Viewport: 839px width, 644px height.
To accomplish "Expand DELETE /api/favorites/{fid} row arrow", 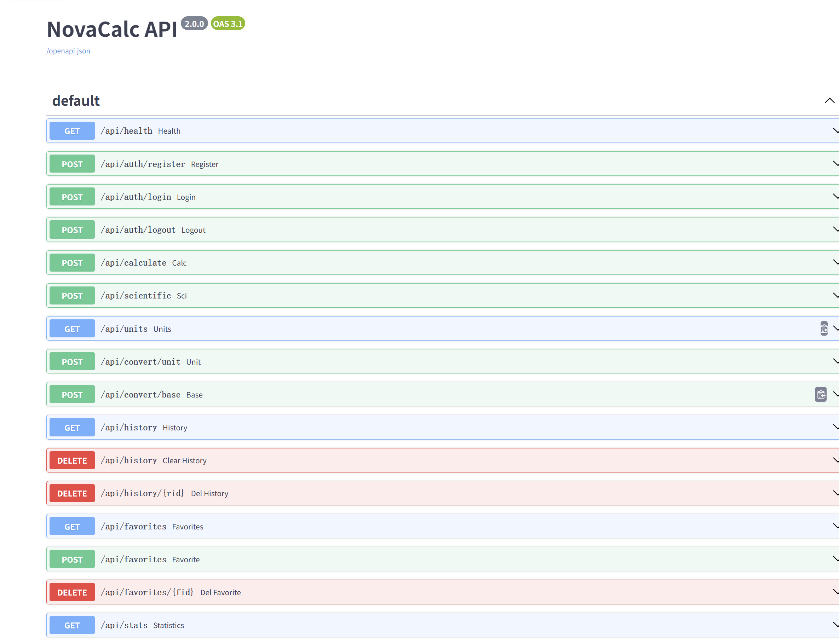I will [835, 592].
